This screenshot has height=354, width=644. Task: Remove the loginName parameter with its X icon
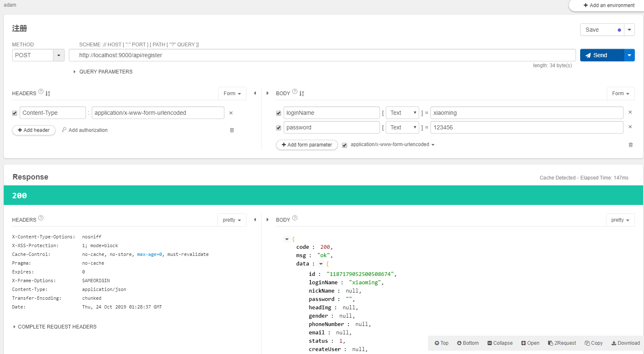point(630,112)
